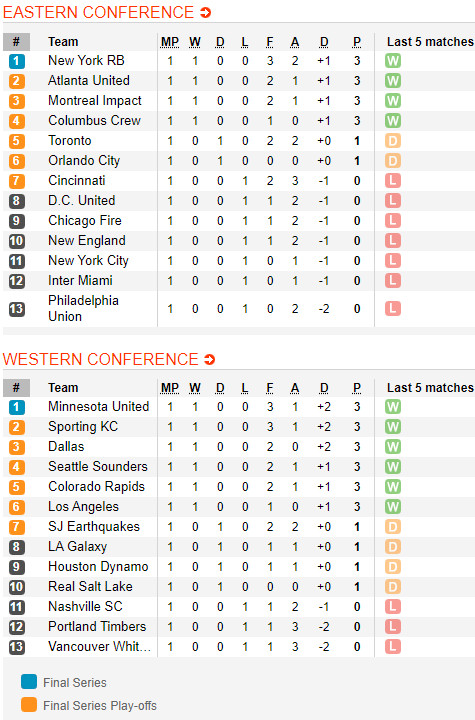The width and height of the screenshot is (475, 720).
Task: Open the Inter Miami team link
Action: pyautogui.click(x=80, y=281)
